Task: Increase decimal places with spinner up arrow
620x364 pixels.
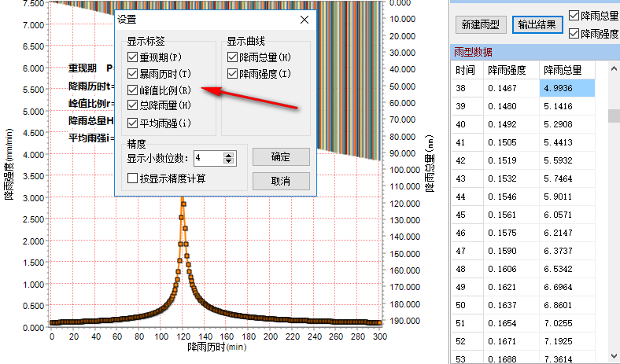Action: (x=229, y=155)
